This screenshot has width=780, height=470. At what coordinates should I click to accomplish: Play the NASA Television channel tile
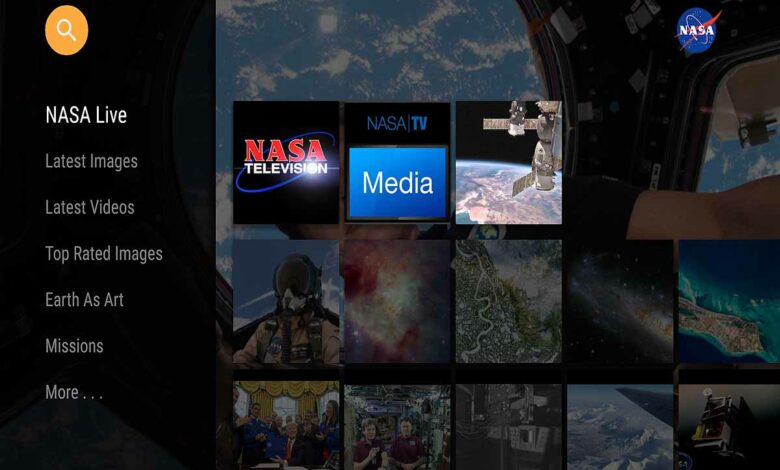(x=286, y=163)
